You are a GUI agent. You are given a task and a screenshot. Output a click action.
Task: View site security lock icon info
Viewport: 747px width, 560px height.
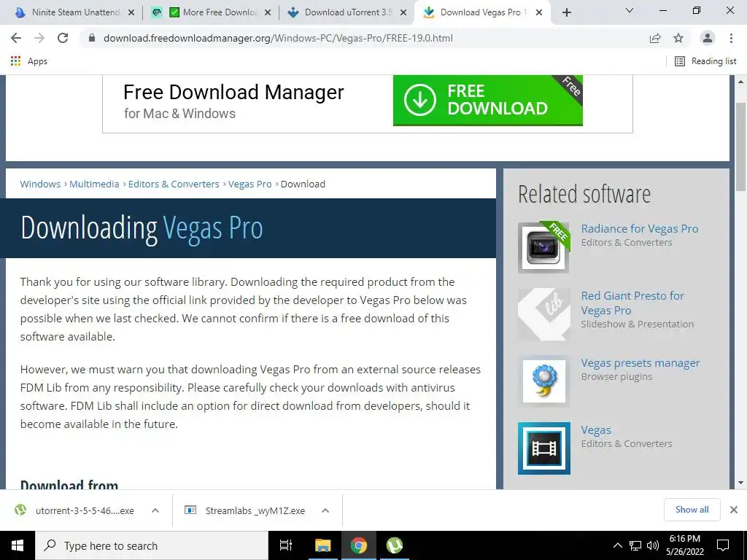pos(92,38)
